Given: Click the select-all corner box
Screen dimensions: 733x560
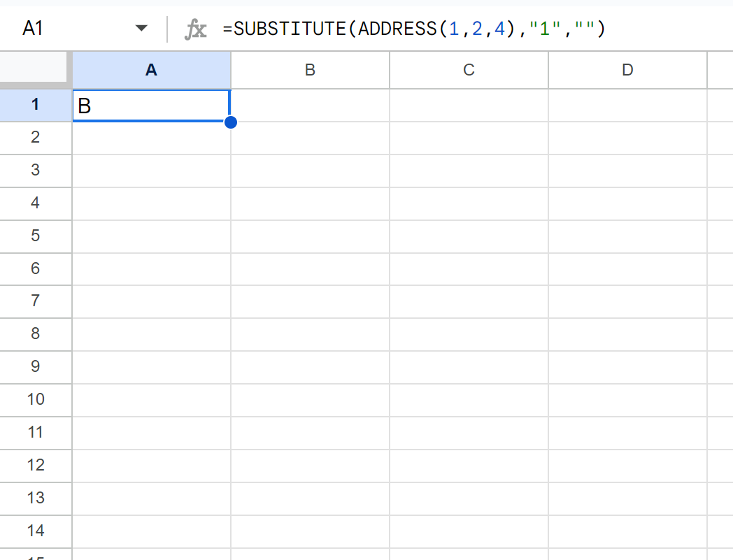Looking at the screenshot, I should tap(35, 69).
